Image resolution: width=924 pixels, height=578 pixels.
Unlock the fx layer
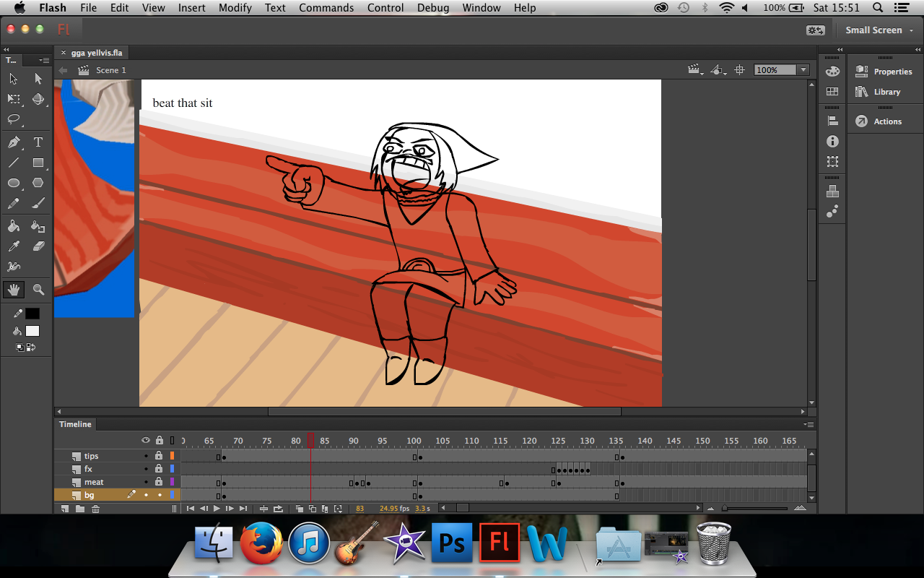click(x=159, y=469)
